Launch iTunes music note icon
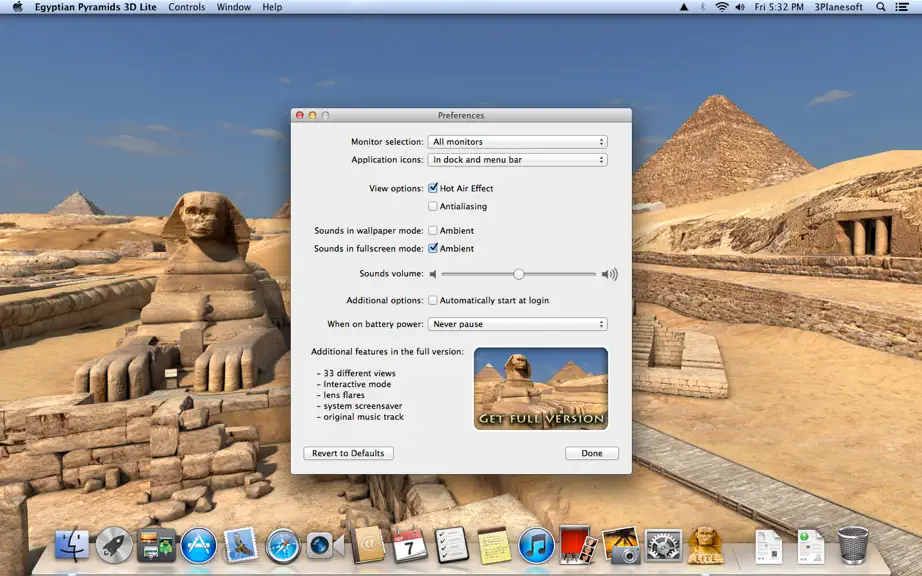This screenshot has width=922, height=576. click(x=536, y=545)
